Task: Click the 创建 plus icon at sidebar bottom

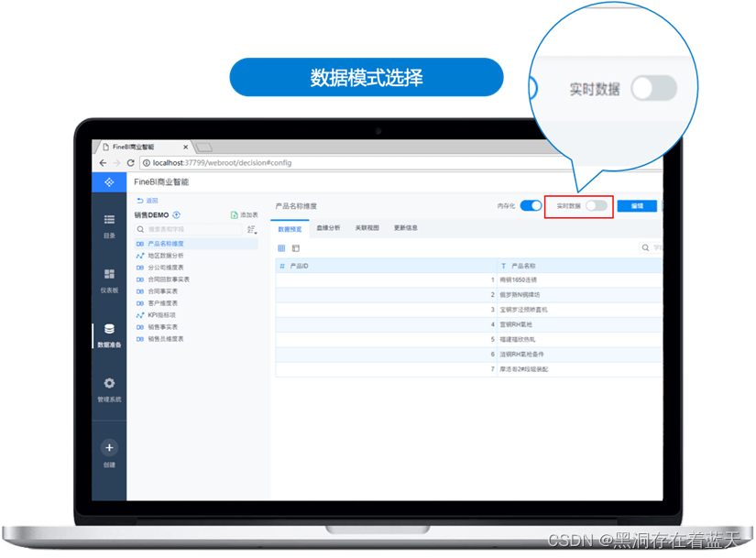Action: (109, 448)
